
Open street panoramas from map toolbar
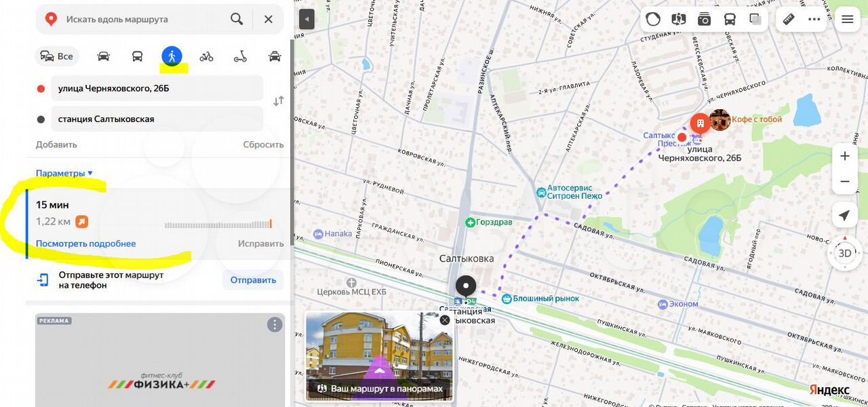[x=679, y=19]
